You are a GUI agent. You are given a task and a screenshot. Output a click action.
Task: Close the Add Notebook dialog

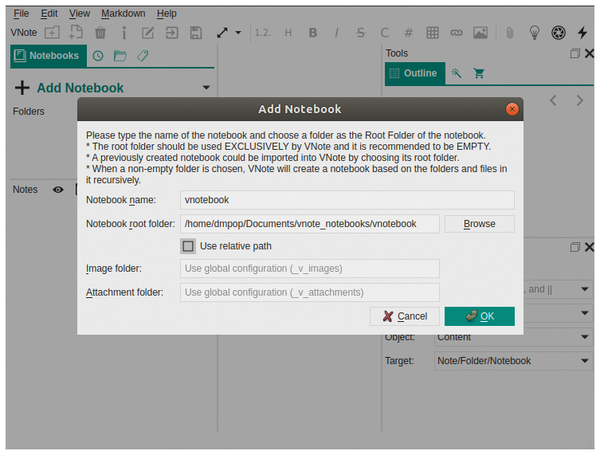coord(512,109)
